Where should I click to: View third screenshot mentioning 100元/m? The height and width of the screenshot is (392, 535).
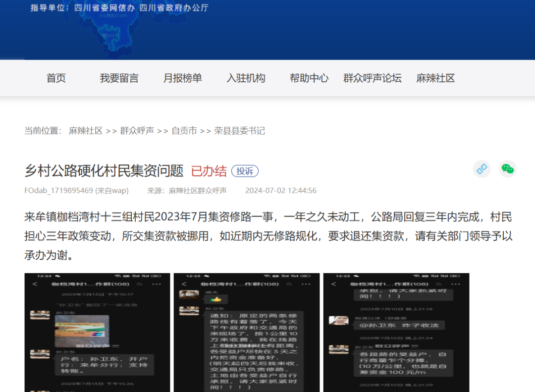[x=396, y=332]
